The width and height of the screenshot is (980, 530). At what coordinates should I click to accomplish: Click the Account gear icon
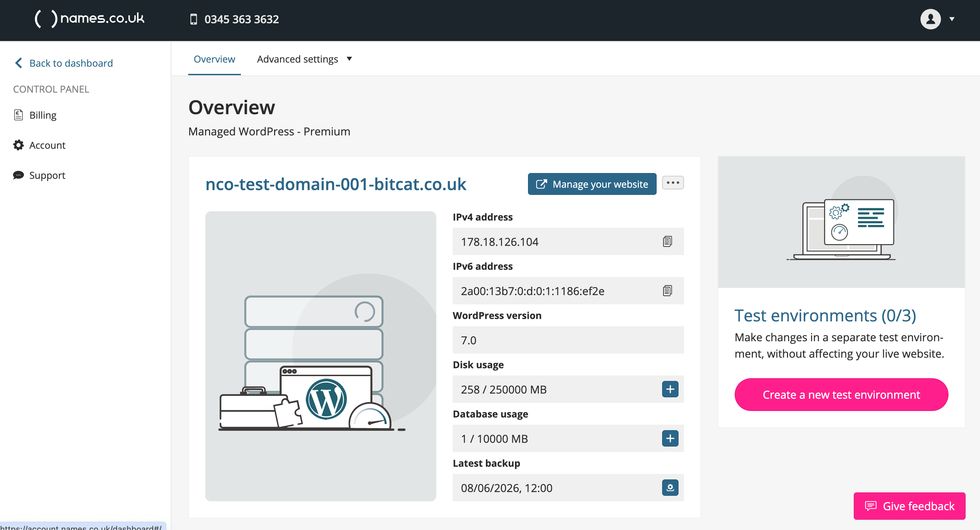(x=18, y=145)
